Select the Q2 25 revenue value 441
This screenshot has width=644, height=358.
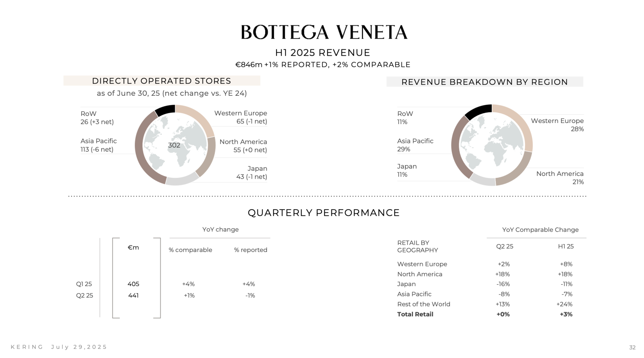coord(133,296)
